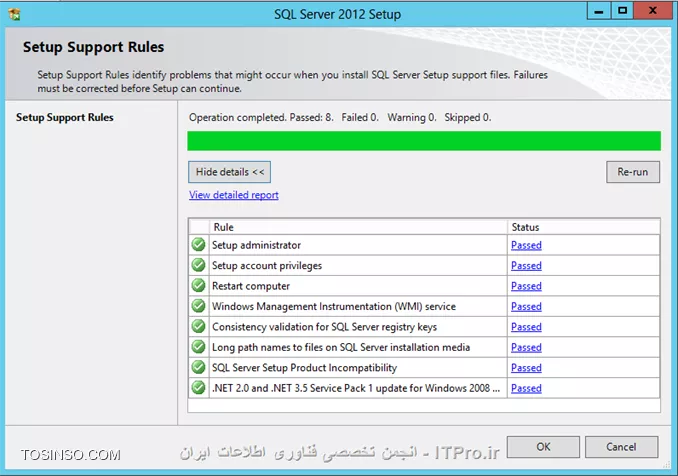This screenshot has height=476, width=678.
Task: Click the Cancel button
Action: point(621,447)
